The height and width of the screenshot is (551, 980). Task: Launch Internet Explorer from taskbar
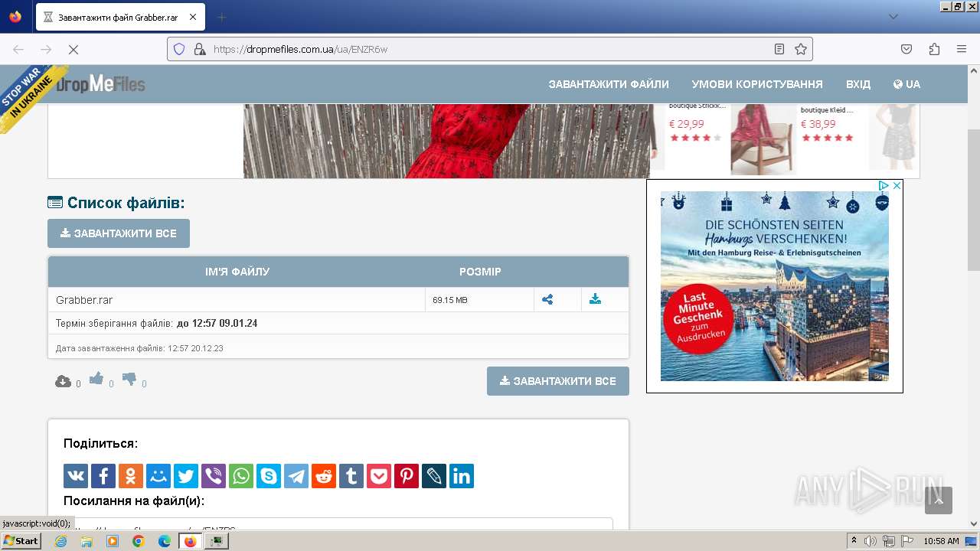(x=61, y=541)
